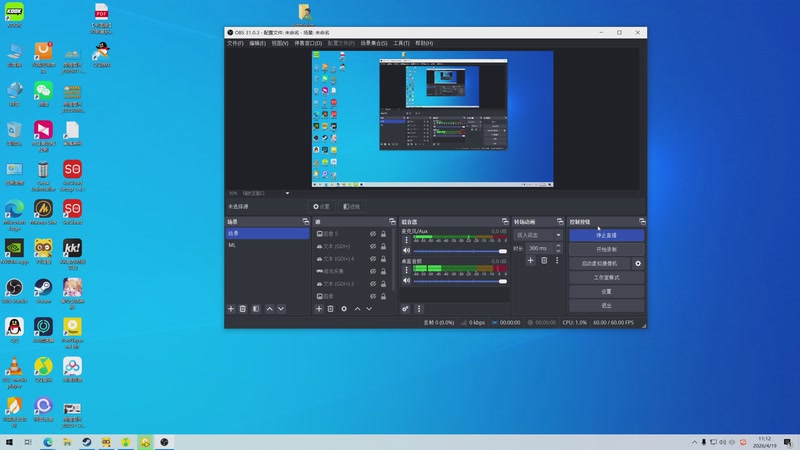Move source up with Sources up arrow
The width and height of the screenshot is (800, 450).
tap(357, 309)
